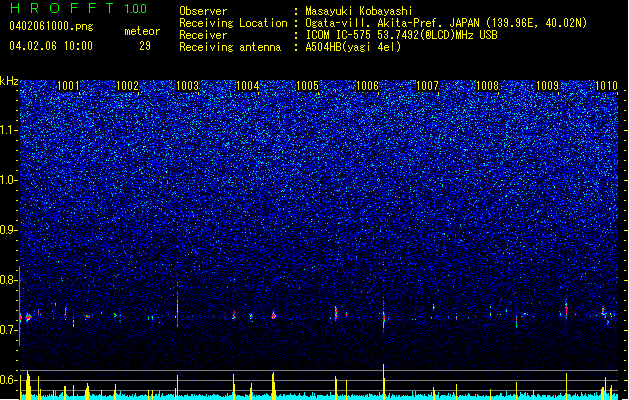Click the tallest yellow power spike near 1006
629x400 pixels.
click(383, 382)
